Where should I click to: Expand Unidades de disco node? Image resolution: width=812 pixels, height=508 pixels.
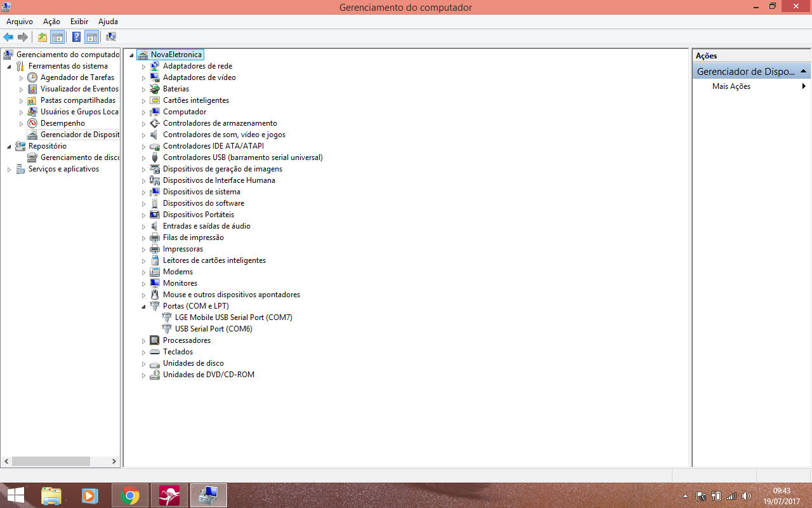[143, 363]
